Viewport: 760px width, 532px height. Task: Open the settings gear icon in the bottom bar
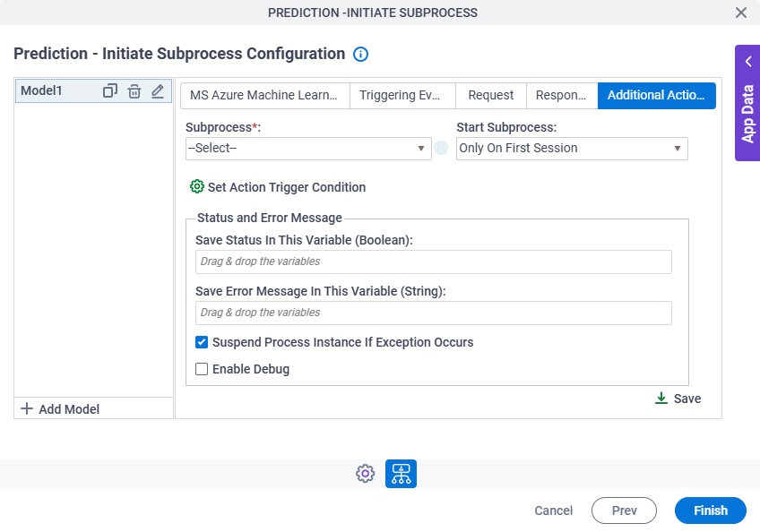pos(365,474)
